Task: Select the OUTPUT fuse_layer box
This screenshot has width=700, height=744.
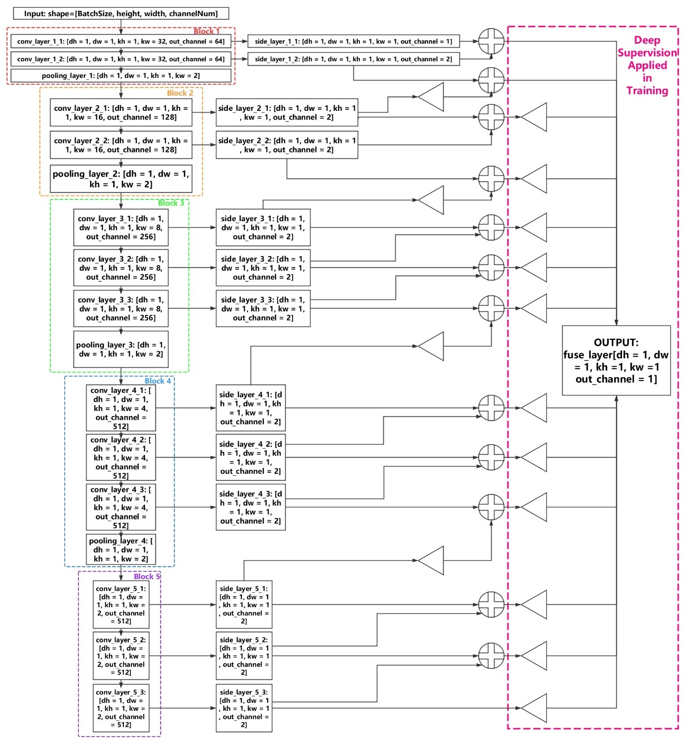Action: (x=616, y=360)
